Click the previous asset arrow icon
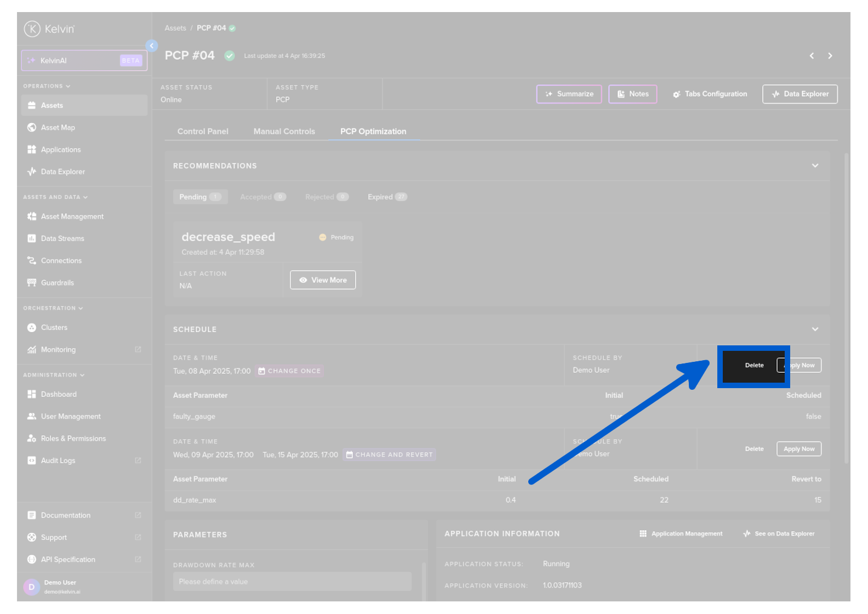Image resolution: width=868 pixels, height=614 pixels. 812,56
